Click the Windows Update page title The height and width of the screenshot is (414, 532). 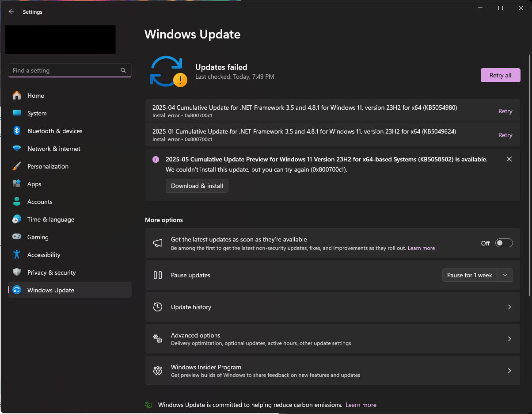point(193,34)
